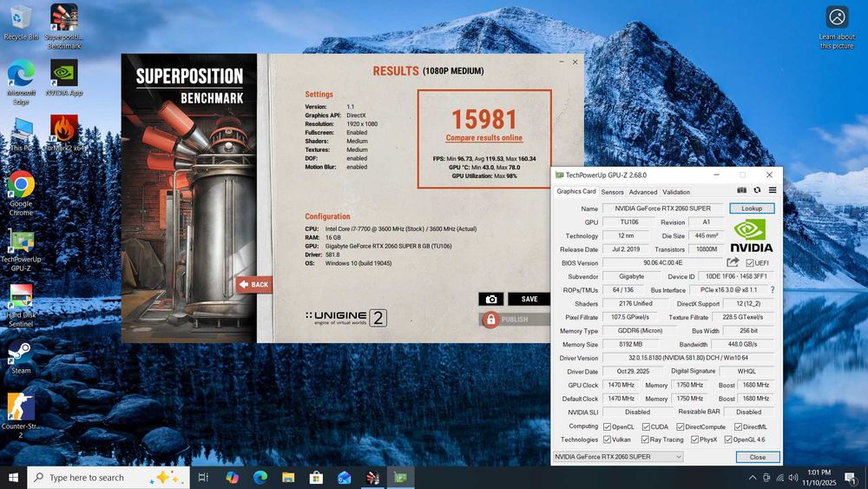Show hidden system tray icons
Screen dimensions: 868x489
tap(752, 478)
